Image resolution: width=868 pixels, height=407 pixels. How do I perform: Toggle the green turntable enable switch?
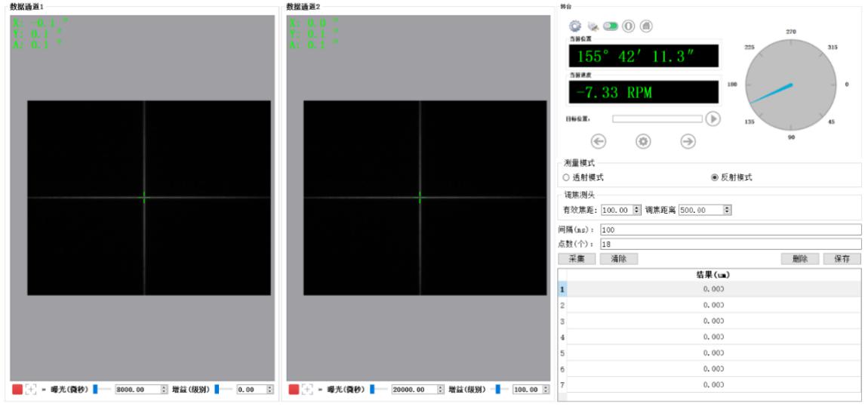[x=611, y=26]
